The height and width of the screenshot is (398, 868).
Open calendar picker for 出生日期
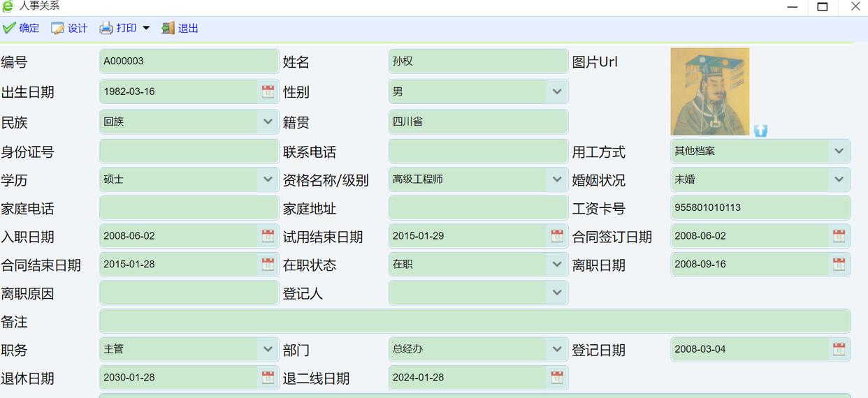coord(268,91)
